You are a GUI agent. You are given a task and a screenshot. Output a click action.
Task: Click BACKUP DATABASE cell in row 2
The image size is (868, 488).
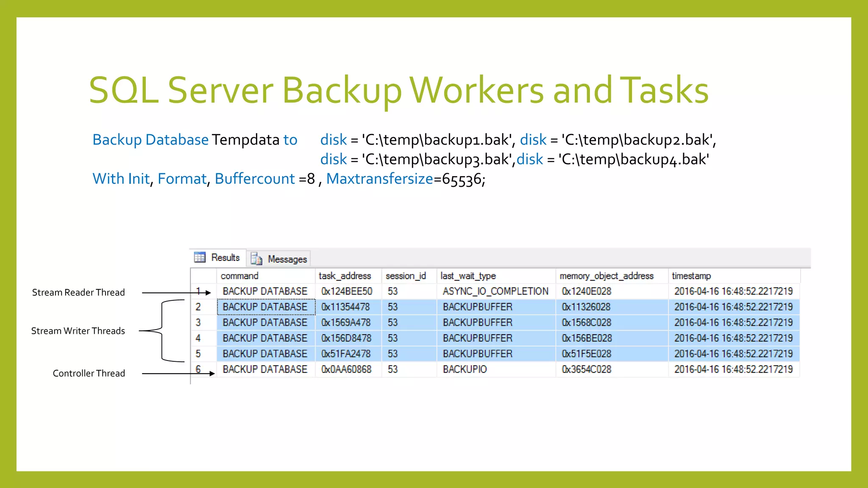(265, 307)
